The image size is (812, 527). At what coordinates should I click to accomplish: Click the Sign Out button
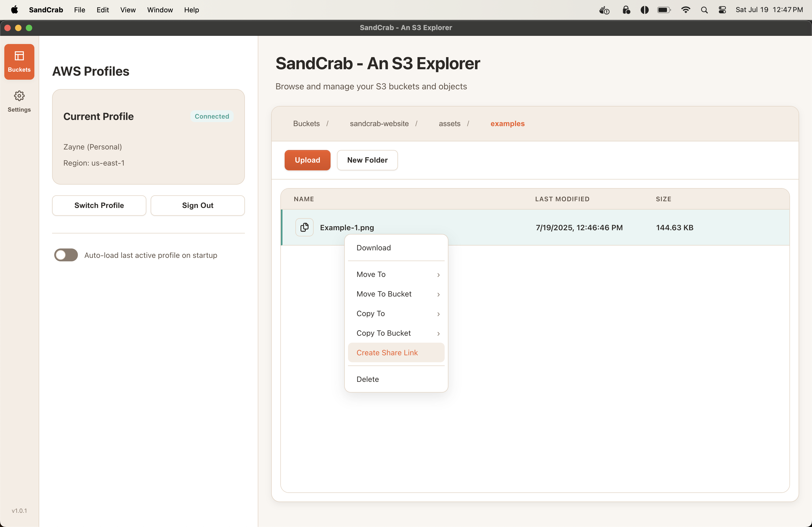pyautogui.click(x=198, y=205)
